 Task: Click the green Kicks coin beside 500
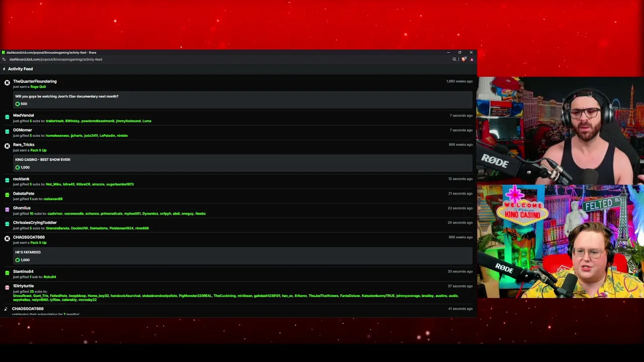point(18,104)
